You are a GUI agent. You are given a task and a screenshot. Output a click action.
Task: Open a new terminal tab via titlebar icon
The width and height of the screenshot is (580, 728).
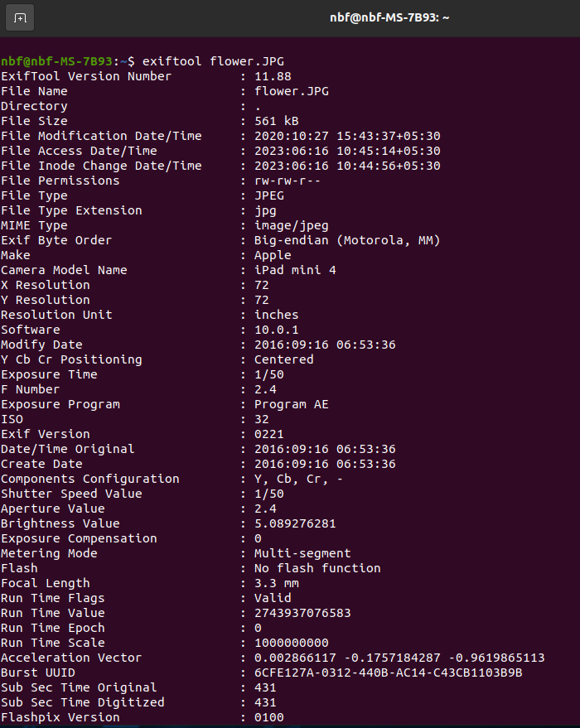click(x=20, y=17)
